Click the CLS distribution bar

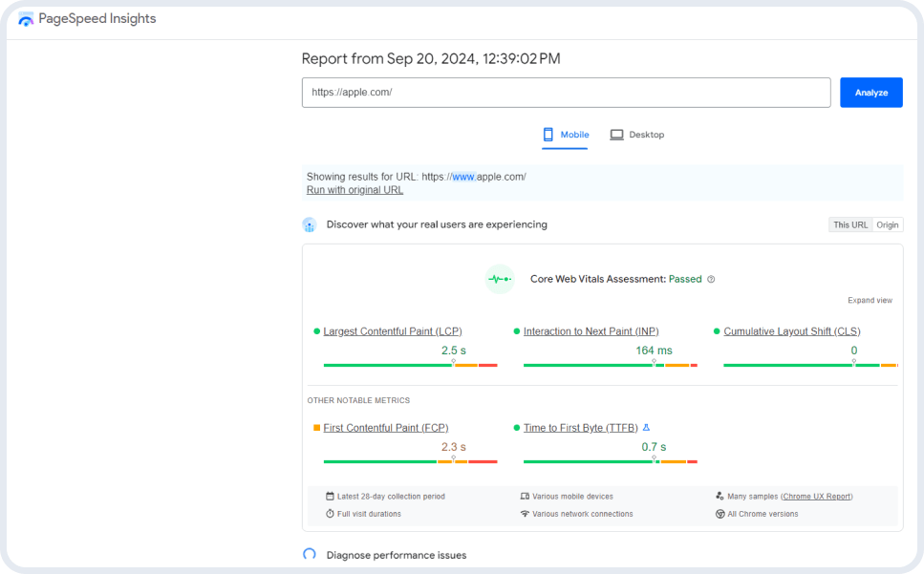pos(810,365)
